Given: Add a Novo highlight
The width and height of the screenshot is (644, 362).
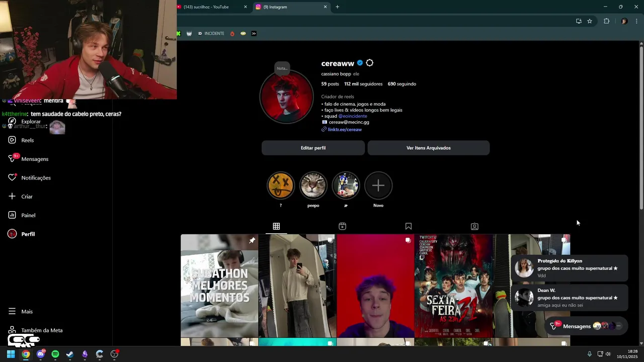Looking at the screenshot, I should (378, 186).
